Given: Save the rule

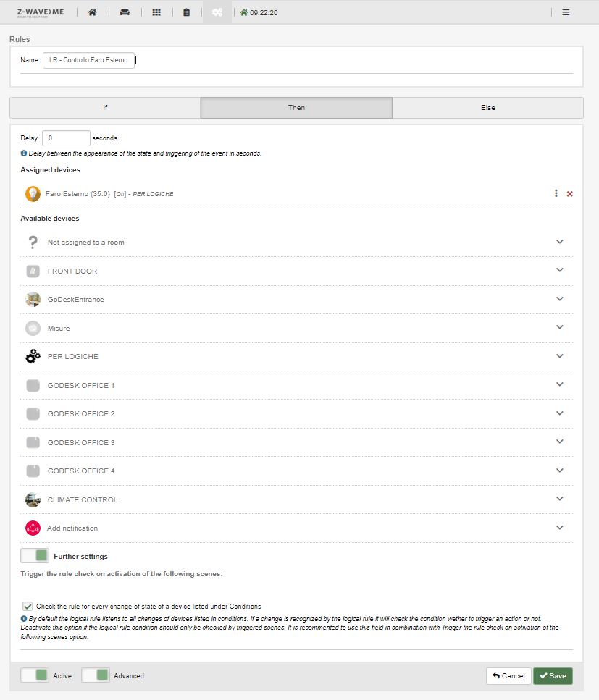Looking at the screenshot, I should (553, 675).
